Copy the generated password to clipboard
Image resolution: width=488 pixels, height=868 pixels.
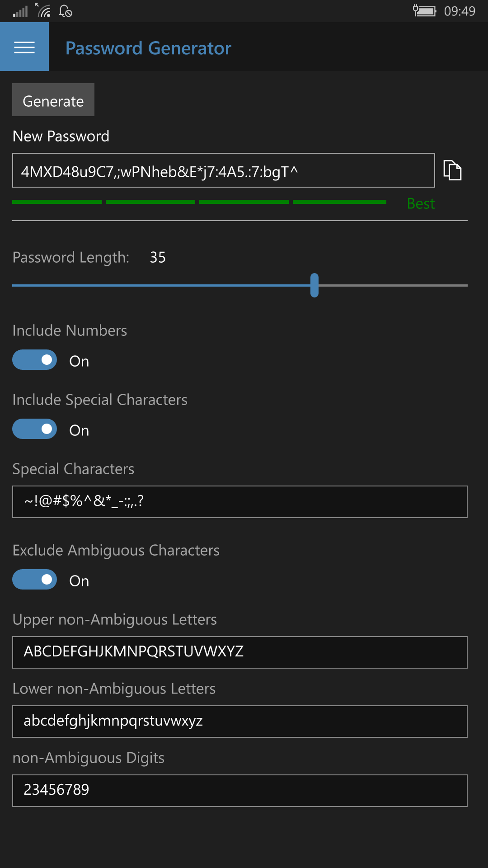pyautogui.click(x=452, y=170)
